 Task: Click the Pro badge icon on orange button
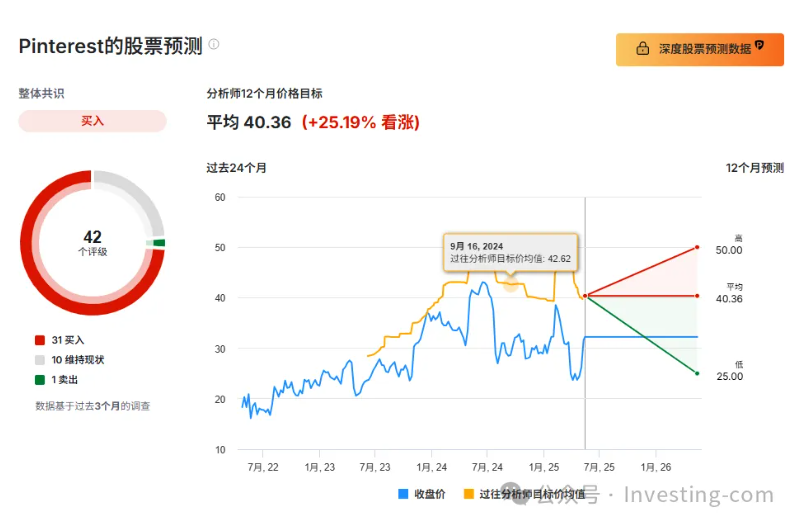760,46
